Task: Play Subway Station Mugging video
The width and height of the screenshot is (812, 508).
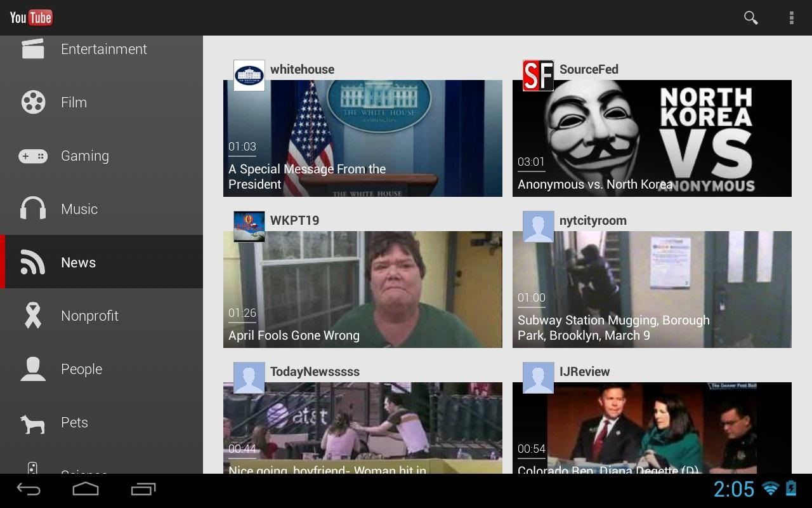Action: tap(652, 290)
